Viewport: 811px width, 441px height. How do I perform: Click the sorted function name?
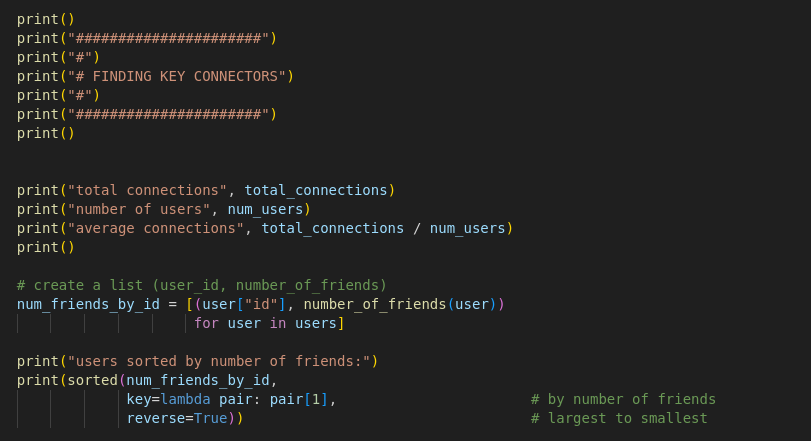click(92, 380)
